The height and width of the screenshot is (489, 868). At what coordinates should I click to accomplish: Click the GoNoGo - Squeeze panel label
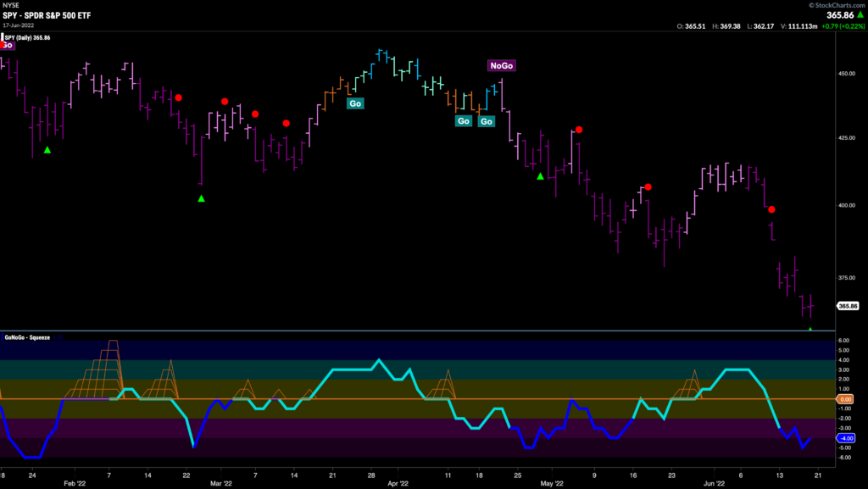(x=27, y=337)
